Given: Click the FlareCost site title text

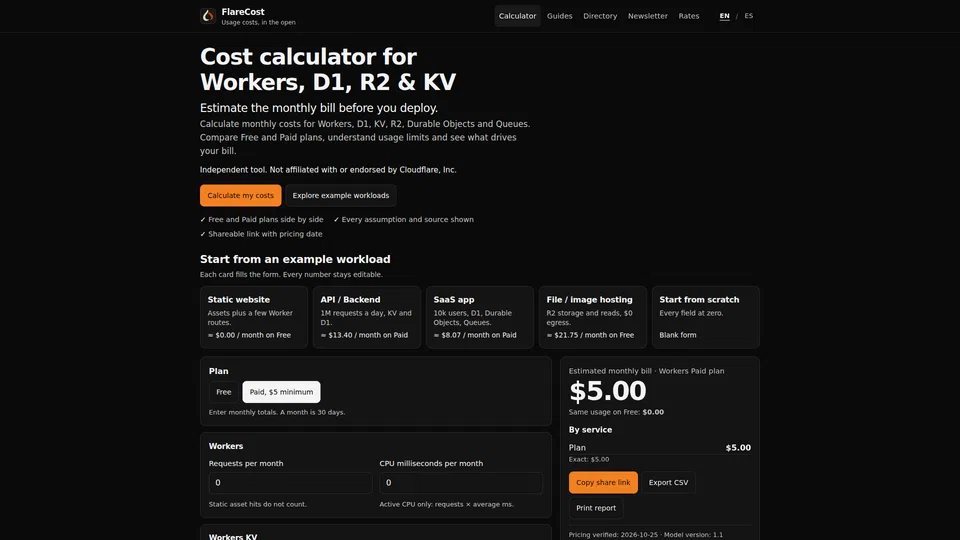Looking at the screenshot, I should click(x=243, y=12).
